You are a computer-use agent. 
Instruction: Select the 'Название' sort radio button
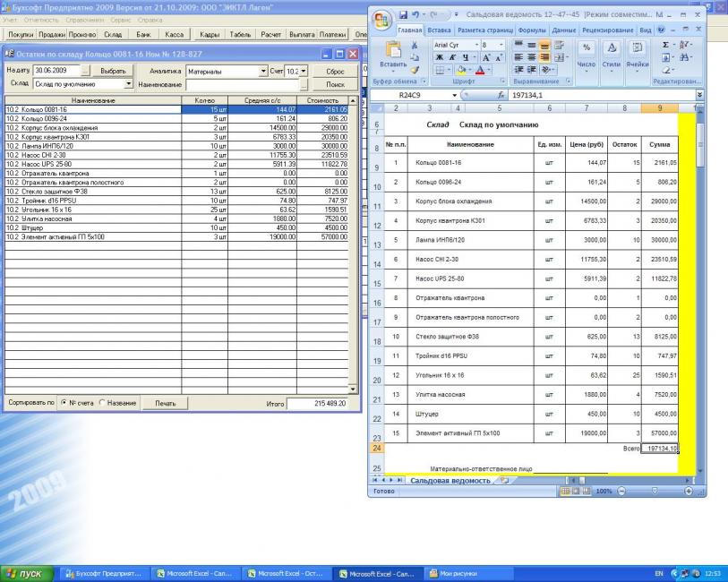click(x=101, y=404)
